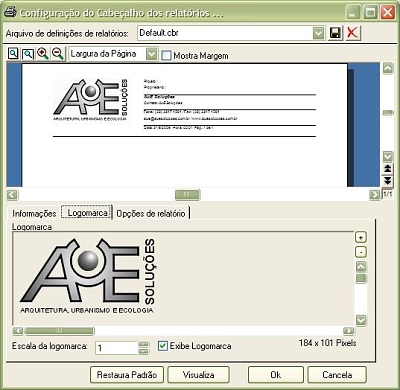Increase logo scale with spinner up arrow
Screen dimensions: 400x390
(143, 344)
